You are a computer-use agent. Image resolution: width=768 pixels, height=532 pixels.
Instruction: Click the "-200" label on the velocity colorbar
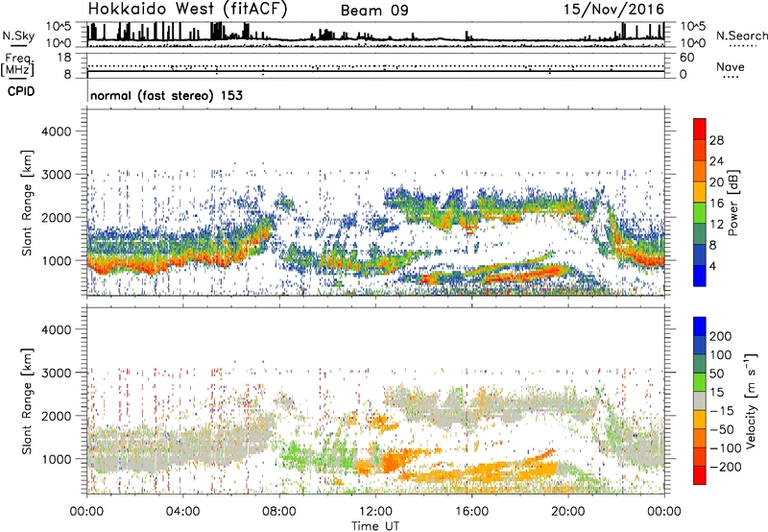tap(726, 467)
